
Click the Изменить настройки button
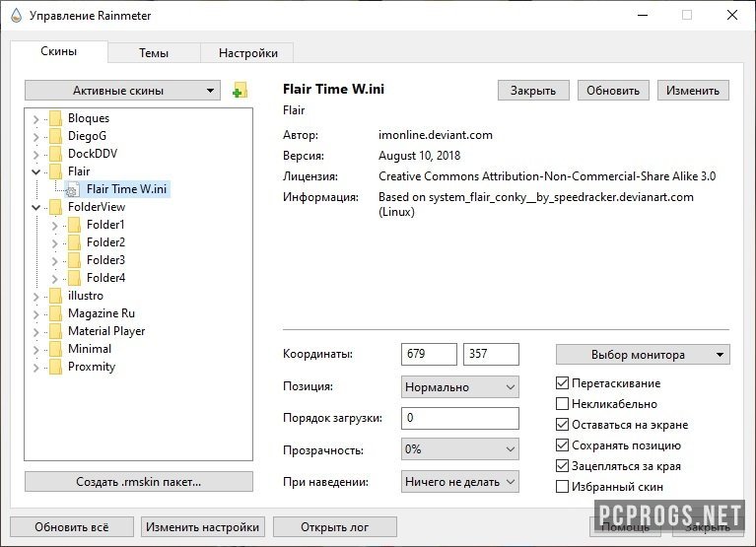(203, 526)
